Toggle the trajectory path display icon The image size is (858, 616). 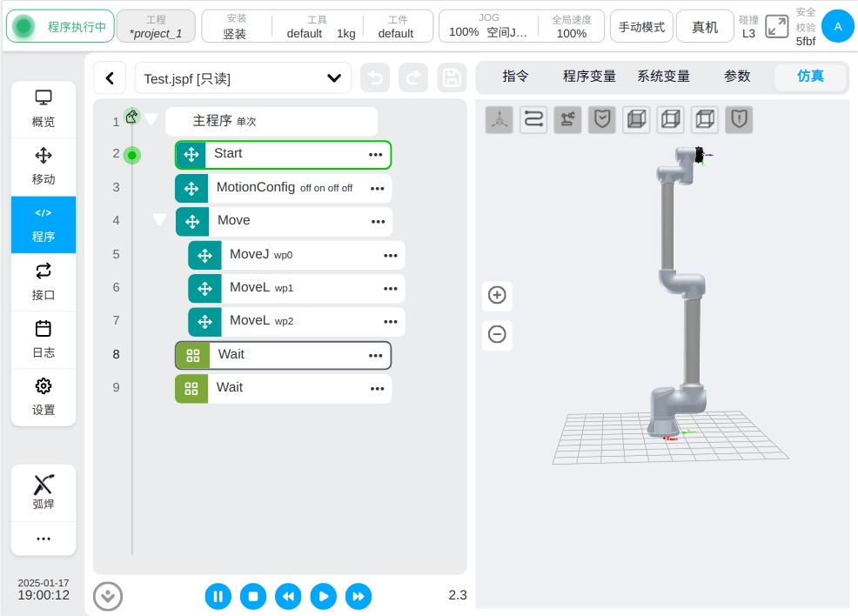tap(533, 119)
